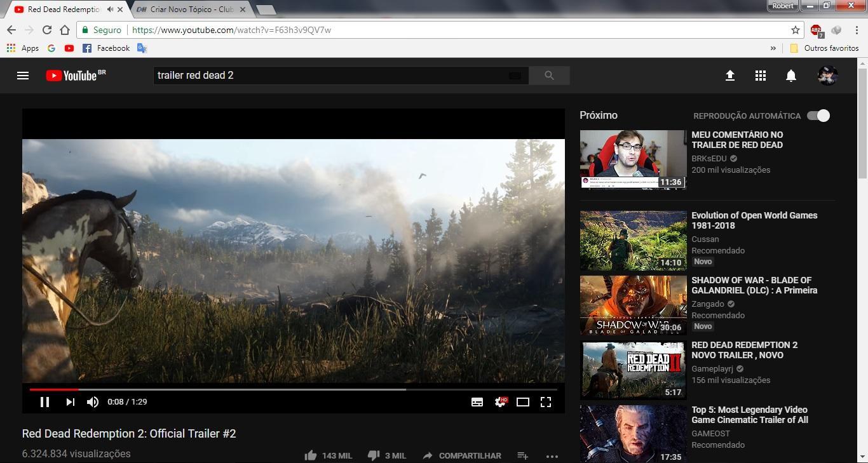Viewport: 868px width, 463px height.
Task: Open the Facebook bookmark
Action: click(106, 48)
